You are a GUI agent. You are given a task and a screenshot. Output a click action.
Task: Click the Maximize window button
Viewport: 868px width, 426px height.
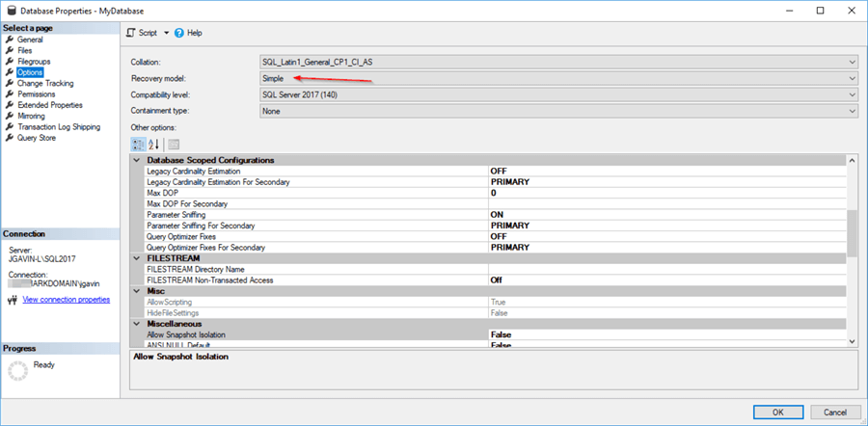coord(821,11)
